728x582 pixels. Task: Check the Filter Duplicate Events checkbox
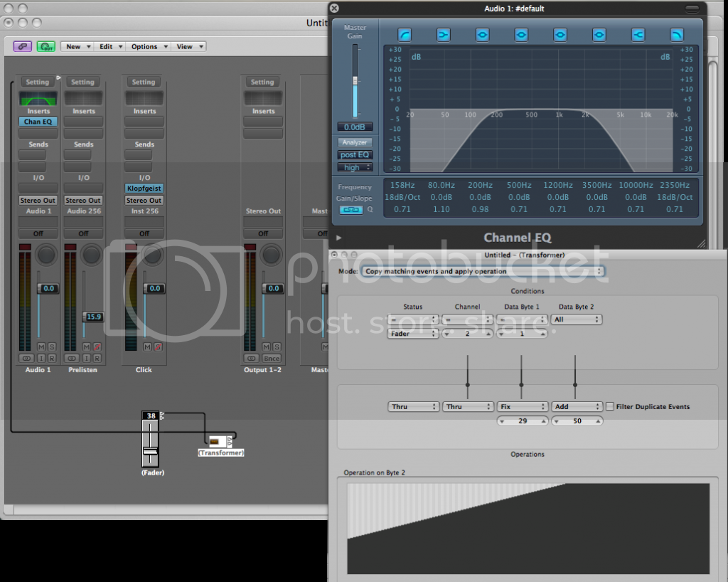point(610,406)
